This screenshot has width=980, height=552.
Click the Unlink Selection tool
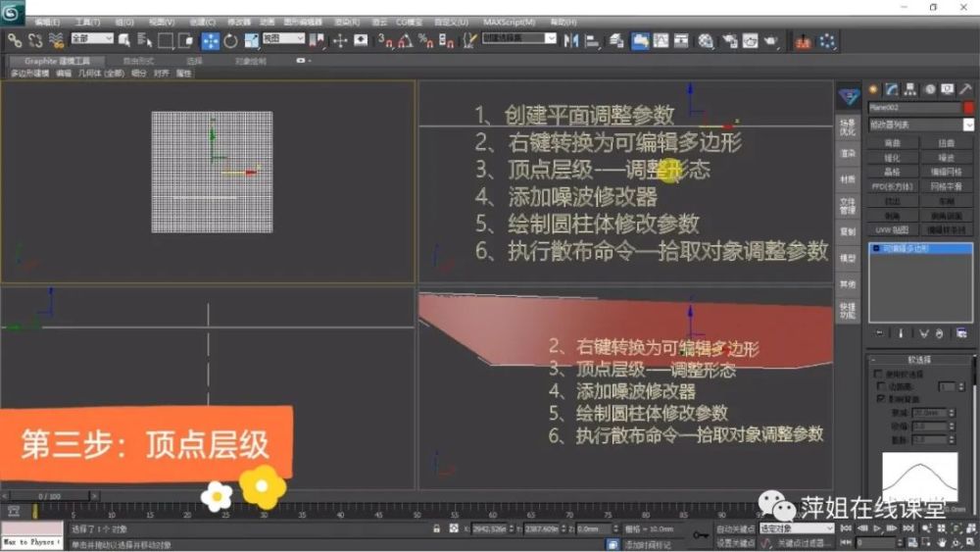point(35,41)
